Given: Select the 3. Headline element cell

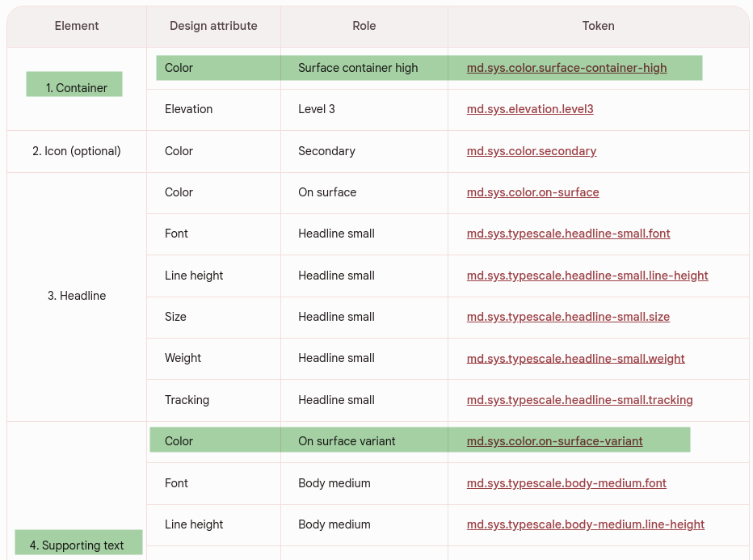Looking at the screenshot, I should coord(77,296).
